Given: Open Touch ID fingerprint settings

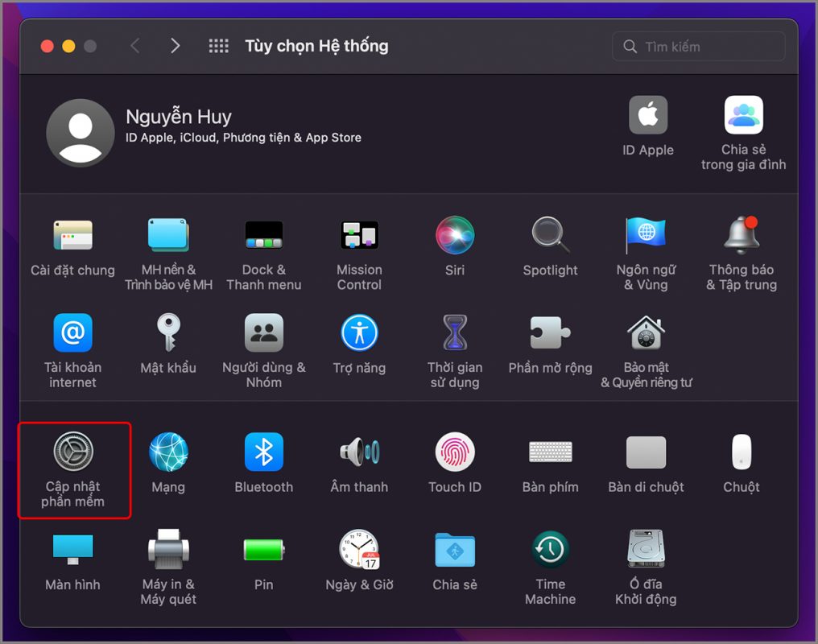Looking at the screenshot, I should [x=455, y=452].
